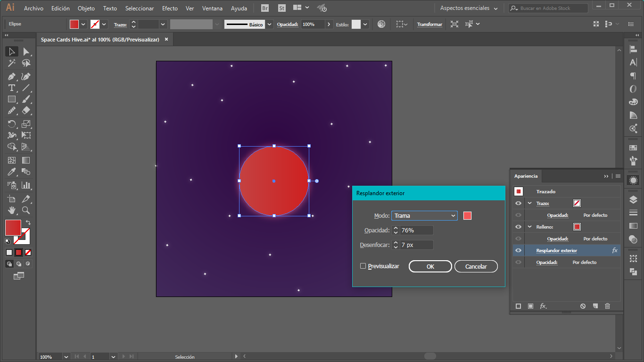Toggle eye for Opacidad under Trazo
The width and height of the screenshot is (644, 362).
point(519,215)
